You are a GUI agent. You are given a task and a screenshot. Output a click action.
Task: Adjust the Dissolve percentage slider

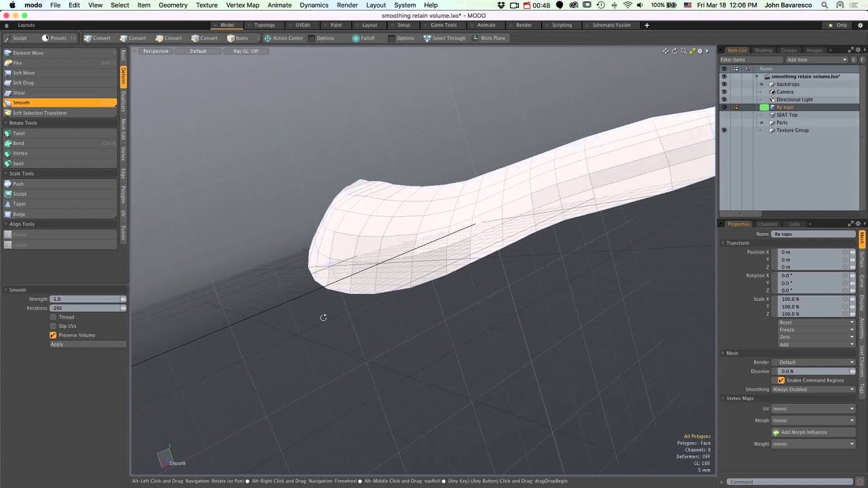[x=813, y=371]
